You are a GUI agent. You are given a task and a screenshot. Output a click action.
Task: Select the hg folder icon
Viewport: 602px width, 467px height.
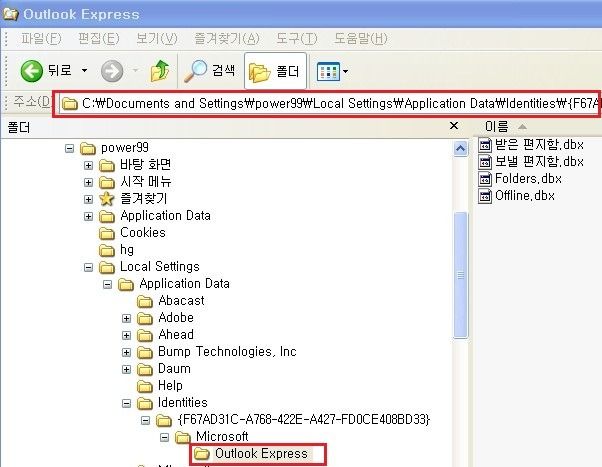click(107, 250)
